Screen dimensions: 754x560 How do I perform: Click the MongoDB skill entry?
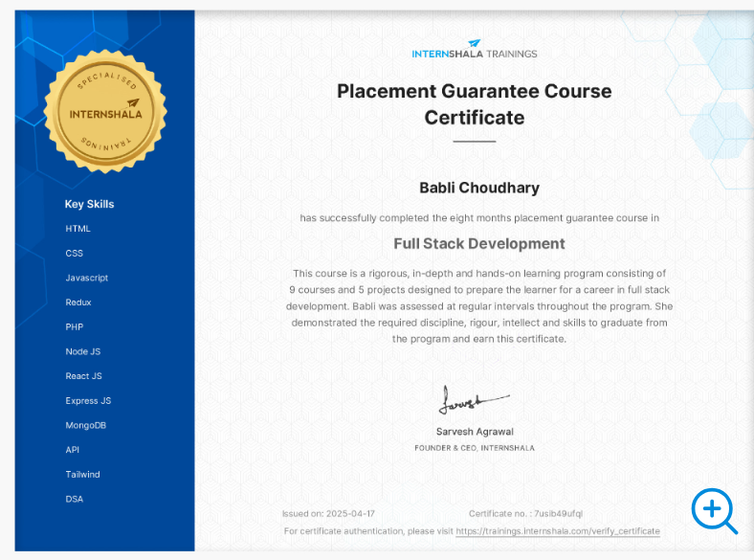85,425
